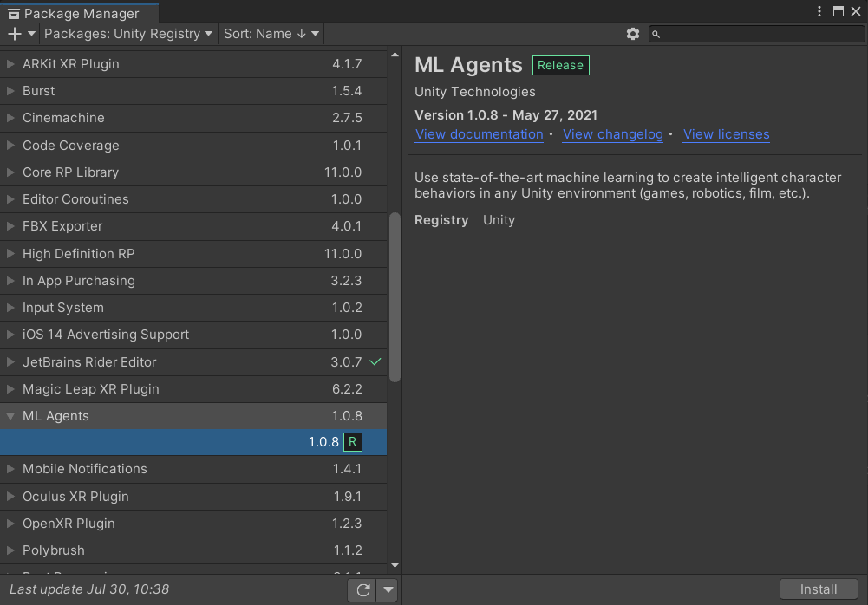Select the OpenXR Plugin package

[193, 523]
